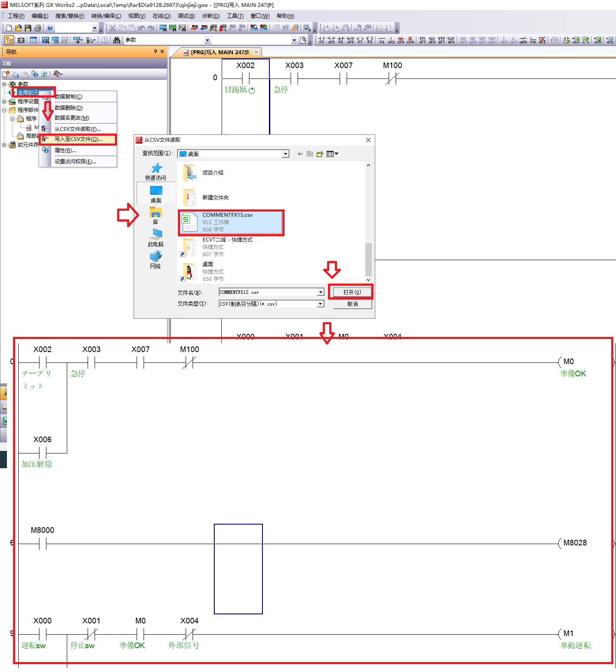Click the binoculars find device icon
Viewport: 616px width, 672px height.
click(117, 40)
